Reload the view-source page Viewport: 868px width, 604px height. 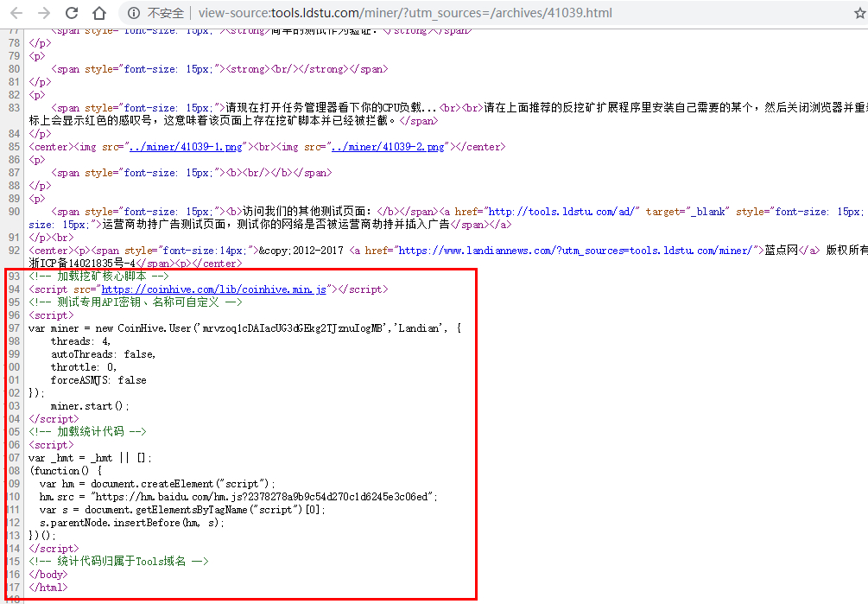pos(72,13)
